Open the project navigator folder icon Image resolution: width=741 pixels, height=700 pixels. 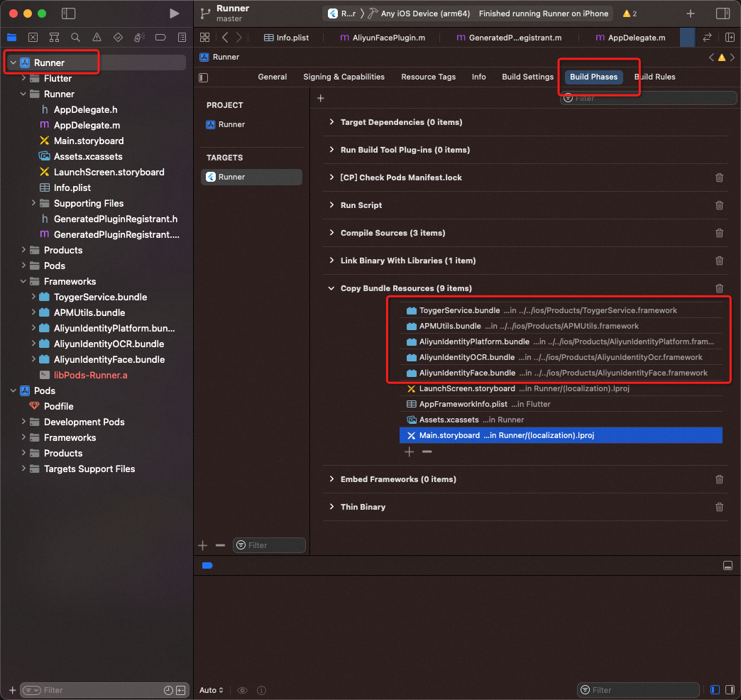[x=12, y=38]
